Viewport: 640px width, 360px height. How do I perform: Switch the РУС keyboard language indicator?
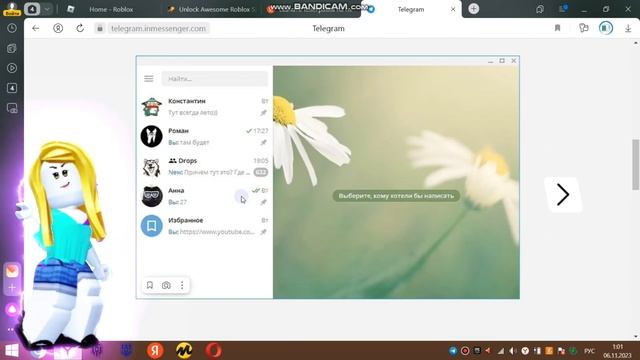pos(589,351)
